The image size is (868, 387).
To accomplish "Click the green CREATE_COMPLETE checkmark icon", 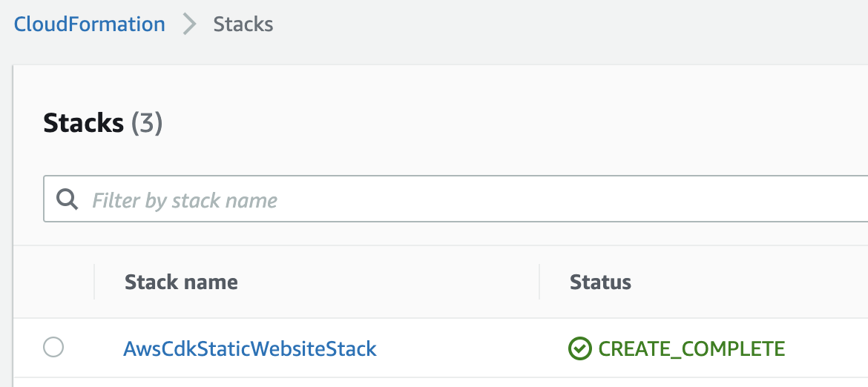I will [580, 348].
